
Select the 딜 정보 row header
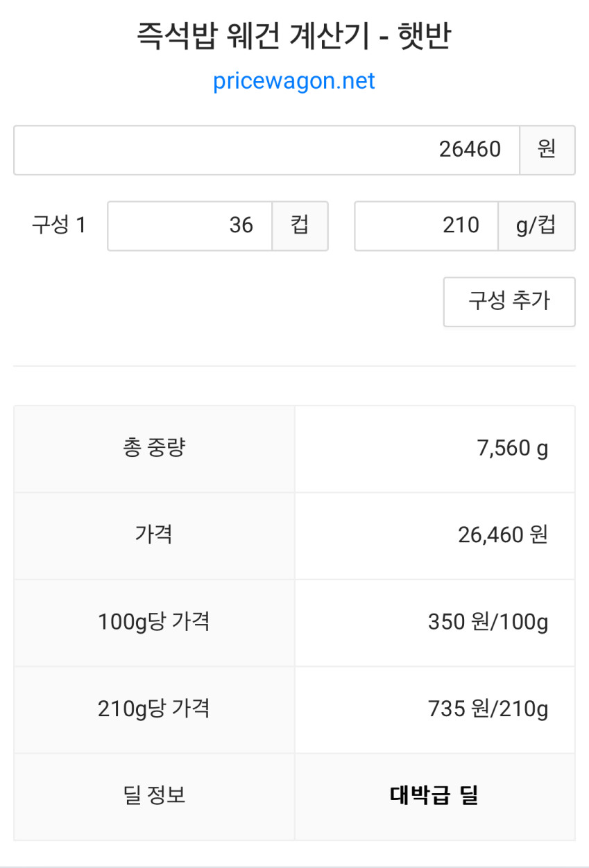pos(154,796)
